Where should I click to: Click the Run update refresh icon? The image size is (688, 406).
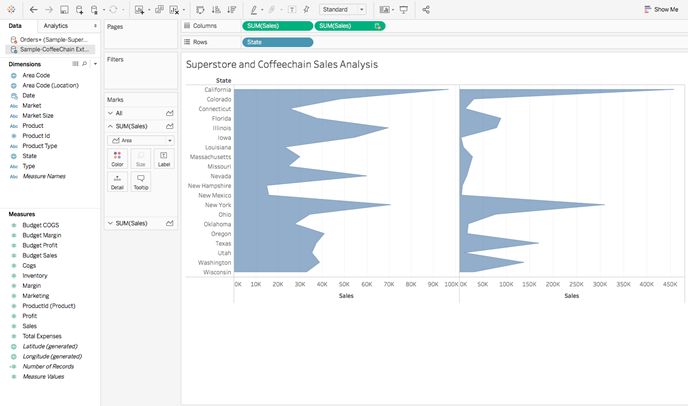(x=114, y=9)
